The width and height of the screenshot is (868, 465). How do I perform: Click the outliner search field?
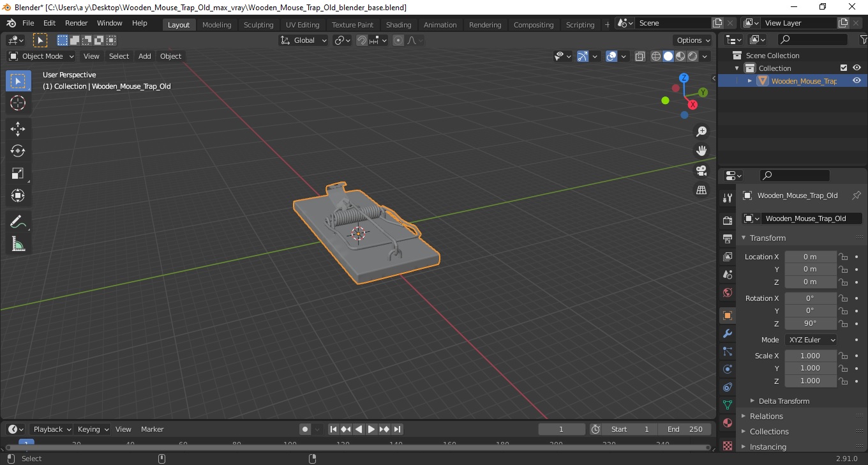(x=812, y=40)
